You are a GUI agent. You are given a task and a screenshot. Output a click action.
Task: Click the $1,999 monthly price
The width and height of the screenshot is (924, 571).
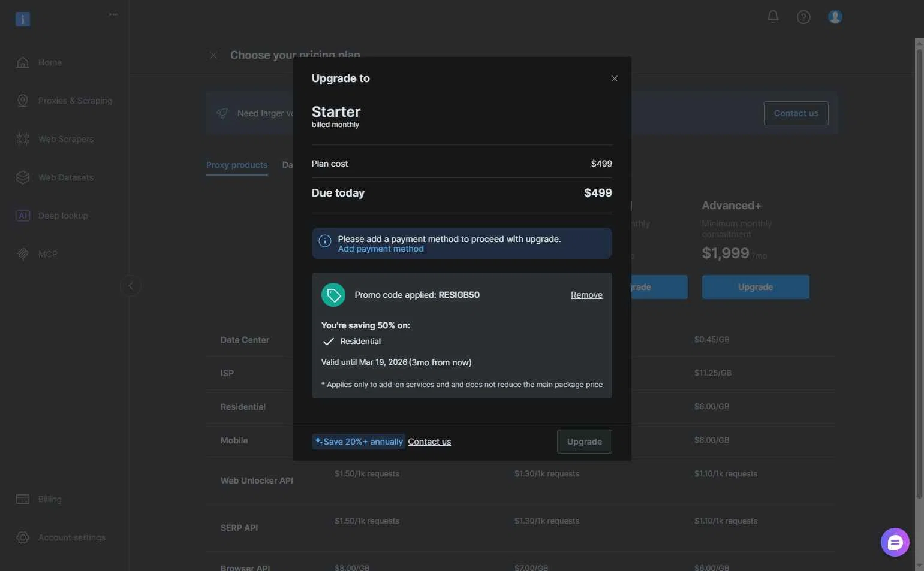pos(726,253)
